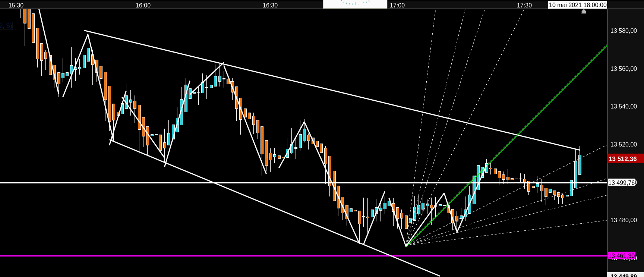644x277 pixels.
Task: Click the 13 560,00 price axis label
Action: (x=624, y=69)
